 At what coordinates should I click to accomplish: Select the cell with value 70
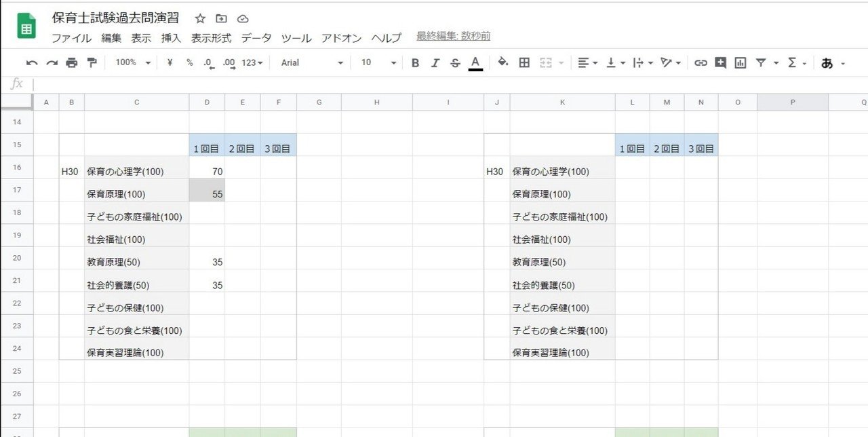click(207, 168)
